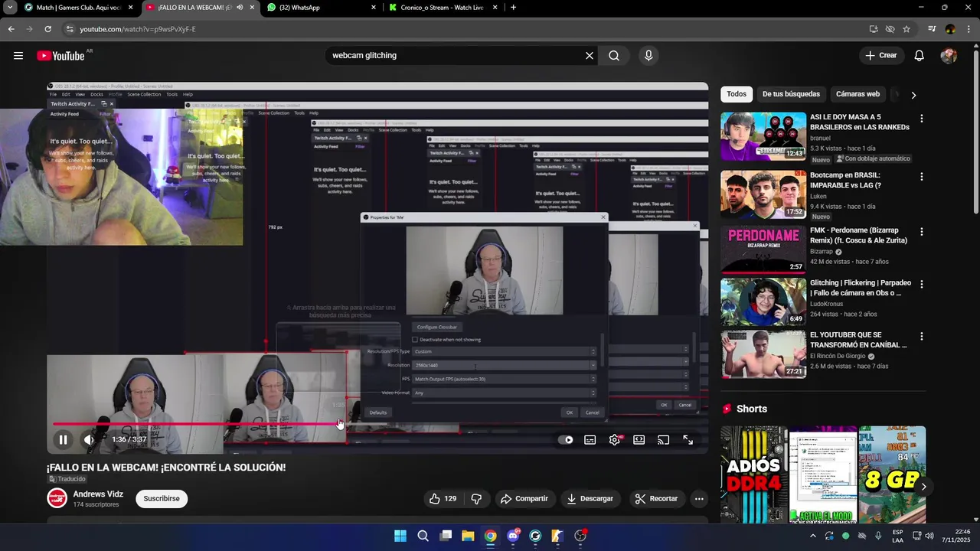
Task: Cast the video to a TV
Action: 663,440
